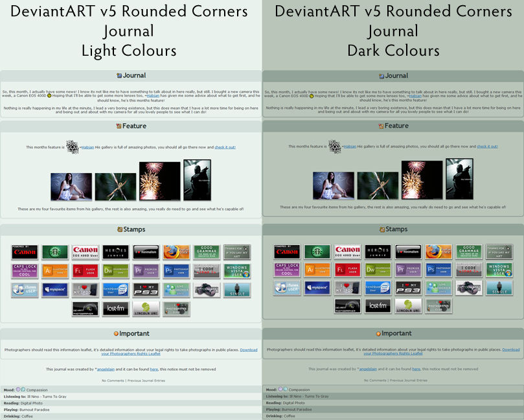This screenshot has height=420, width=524.
Task: Click +Habian's username link in the Journal text
Action: tap(153, 96)
